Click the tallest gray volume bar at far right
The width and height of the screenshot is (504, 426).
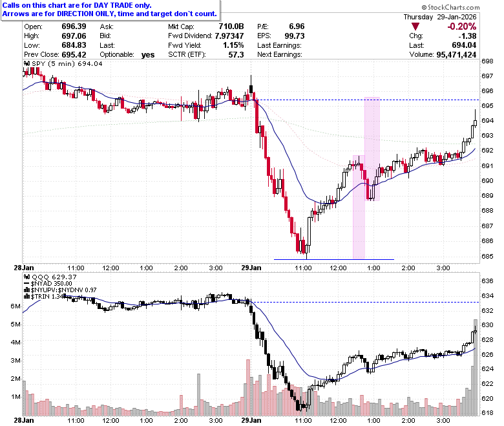coord(476,367)
